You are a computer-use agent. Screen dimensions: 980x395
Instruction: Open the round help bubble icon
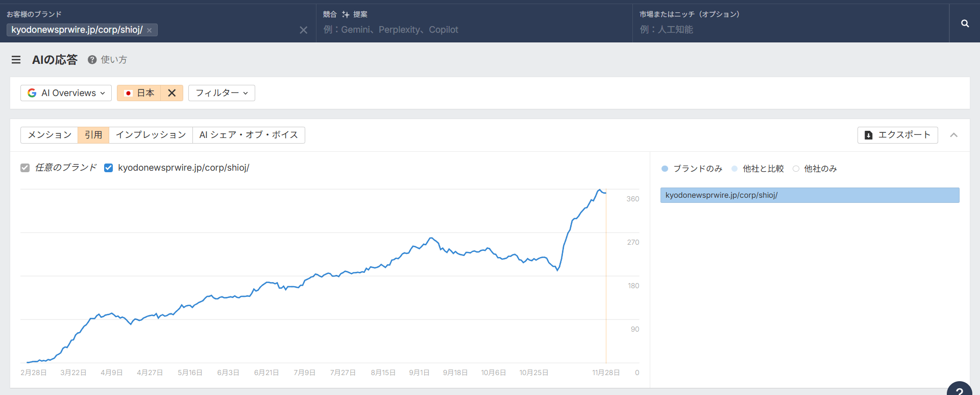click(959, 389)
